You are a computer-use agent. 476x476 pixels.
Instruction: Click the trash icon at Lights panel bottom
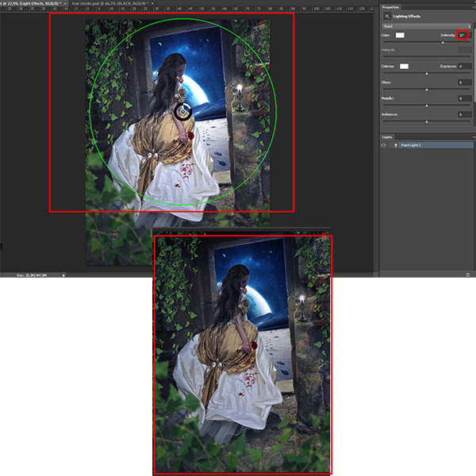click(468, 274)
